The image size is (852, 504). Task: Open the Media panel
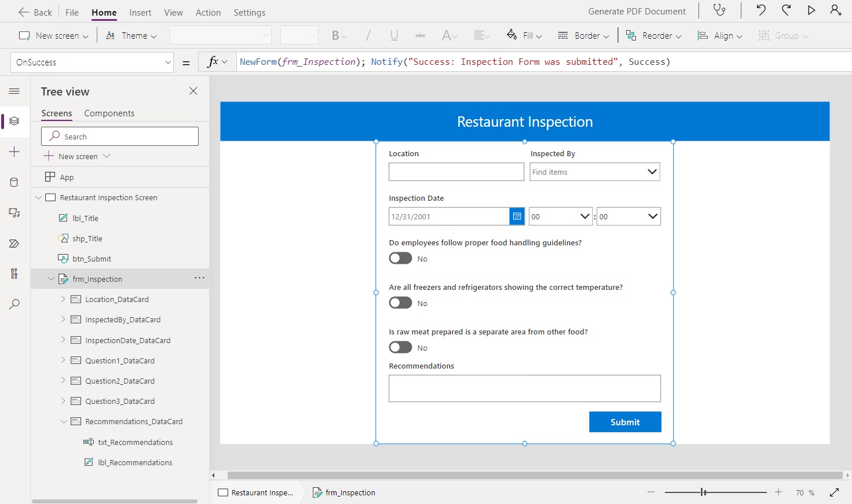[x=14, y=212]
